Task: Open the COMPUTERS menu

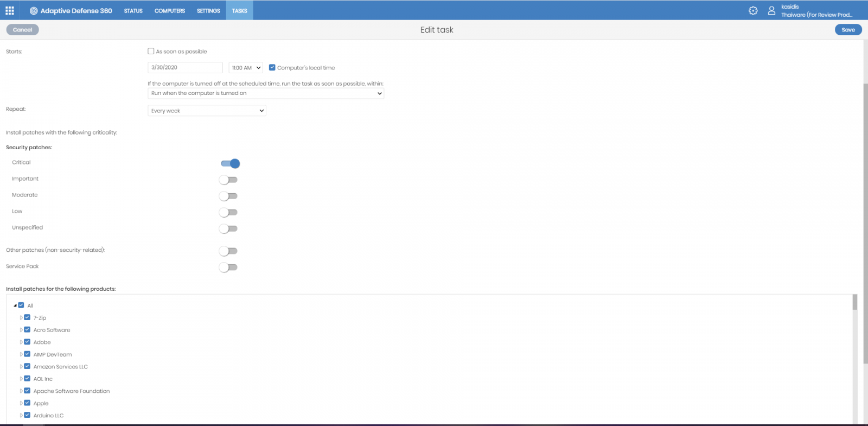Action: pos(170,11)
